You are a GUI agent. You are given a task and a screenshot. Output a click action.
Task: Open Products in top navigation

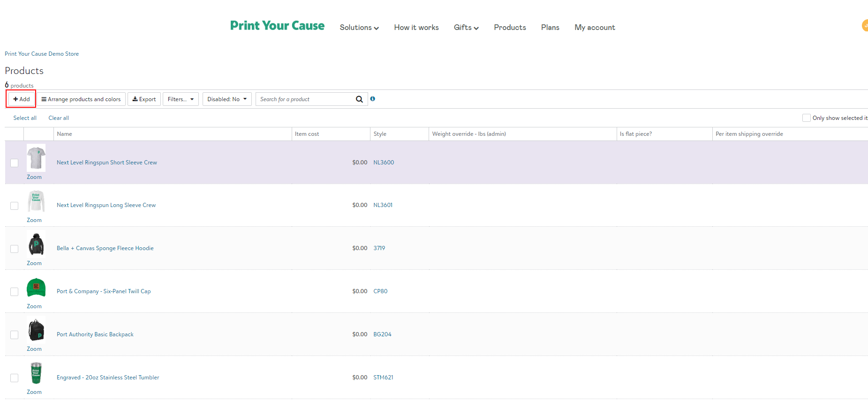point(510,28)
